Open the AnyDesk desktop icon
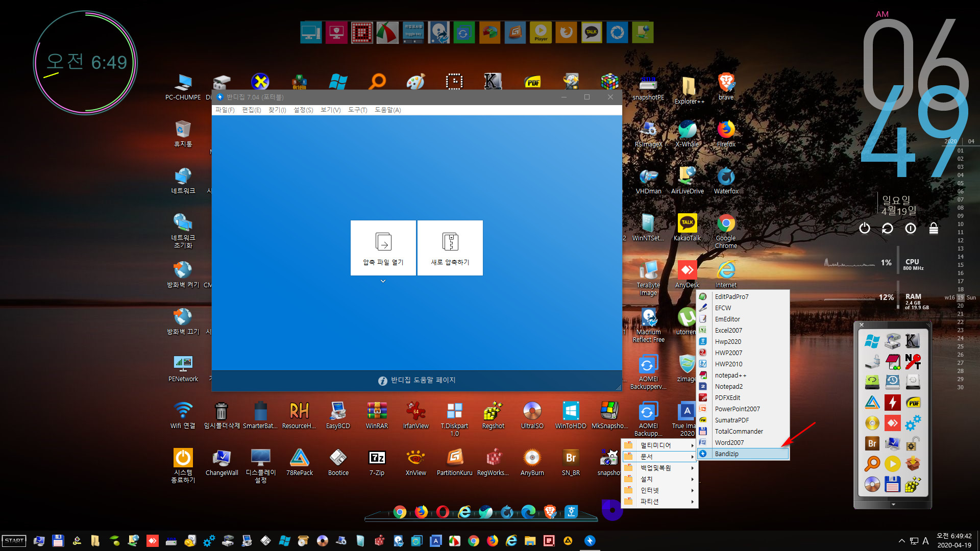The height and width of the screenshot is (551, 980). tap(687, 274)
